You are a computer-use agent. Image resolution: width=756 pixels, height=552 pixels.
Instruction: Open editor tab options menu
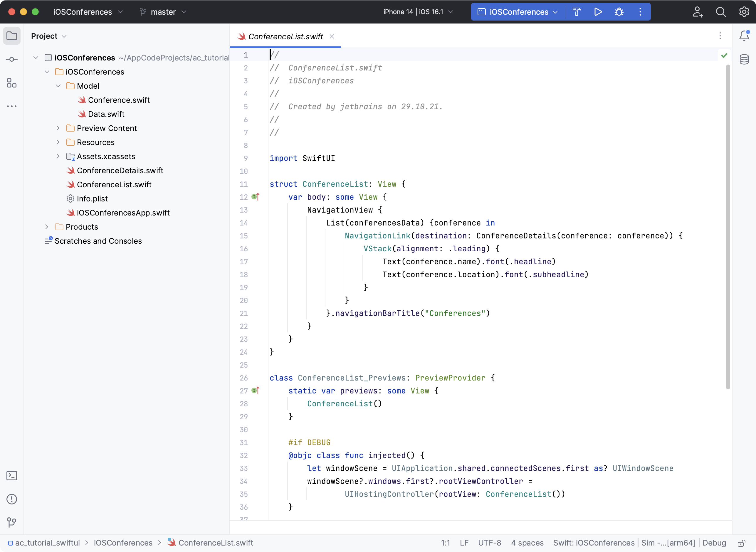(x=720, y=36)
